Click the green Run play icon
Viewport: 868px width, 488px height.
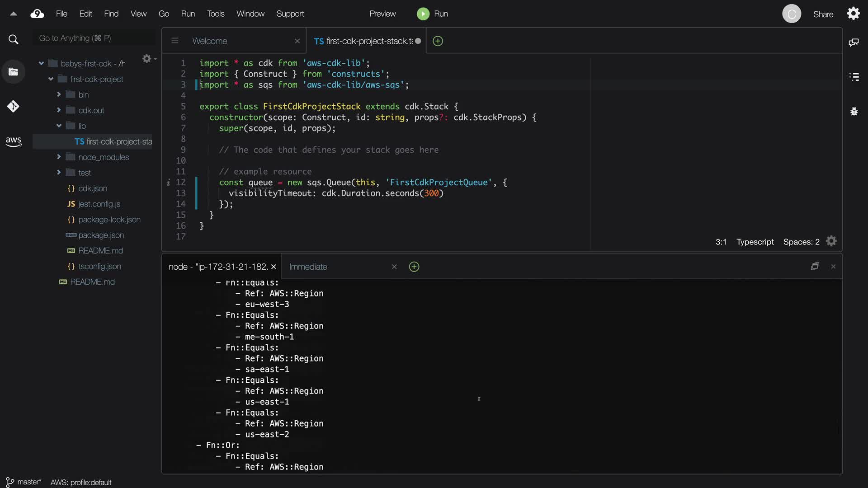pyautogui.click(x=423, y=14)
